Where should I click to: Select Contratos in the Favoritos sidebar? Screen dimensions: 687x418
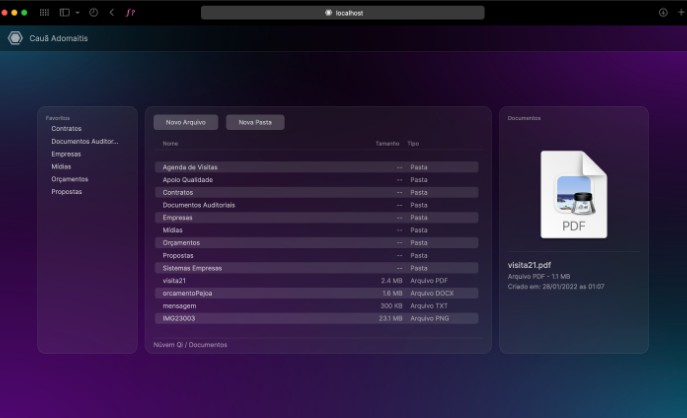click(67, 129)
